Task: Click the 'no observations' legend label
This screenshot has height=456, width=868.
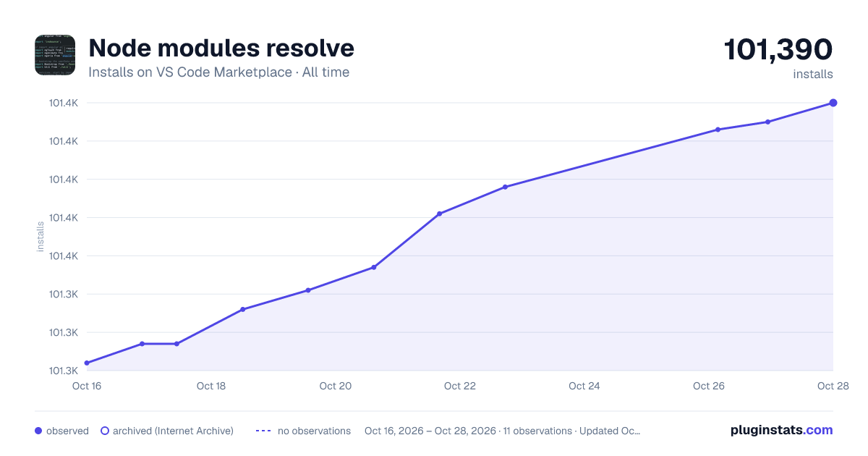Action: [x=314, y=431]
